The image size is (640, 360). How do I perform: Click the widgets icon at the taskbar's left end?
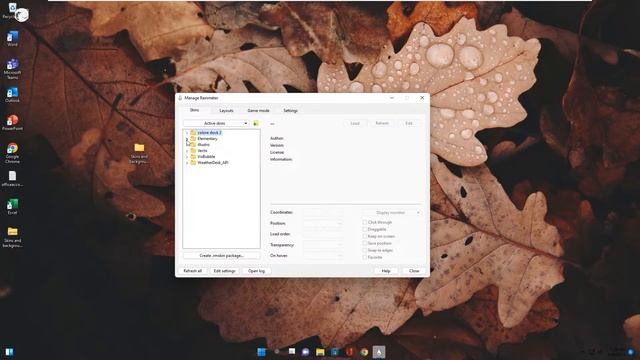coord(9,352)
